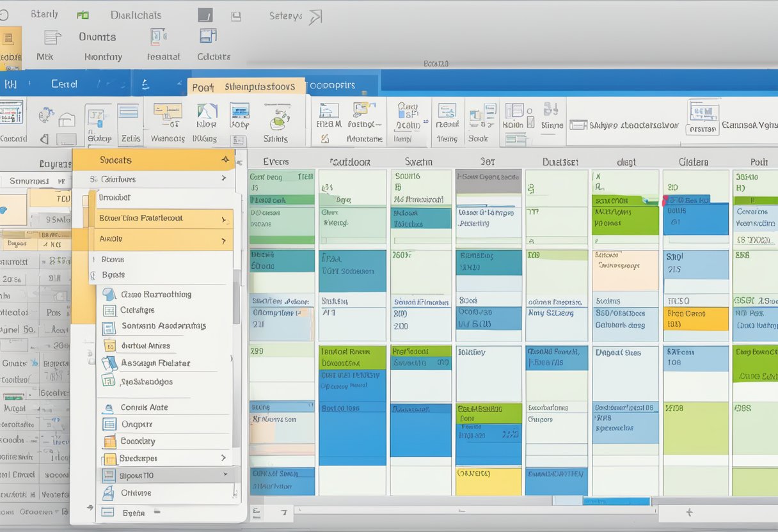Image resolution: width=778 pixels, height=532 pixels.
Task: Select the Poat ribbon tab
Action: (x=203, y=87)
